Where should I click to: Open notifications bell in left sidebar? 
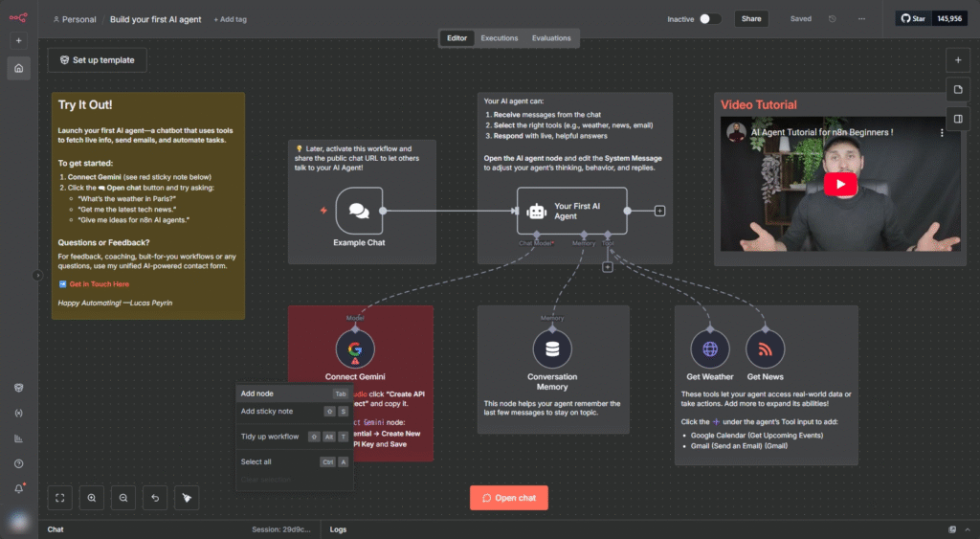(x=18, y=488)
